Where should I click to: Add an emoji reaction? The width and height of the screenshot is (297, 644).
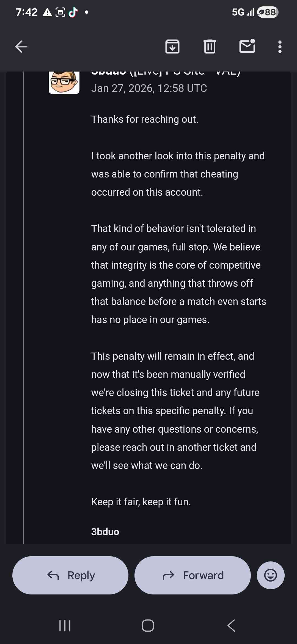coord(270,575)
